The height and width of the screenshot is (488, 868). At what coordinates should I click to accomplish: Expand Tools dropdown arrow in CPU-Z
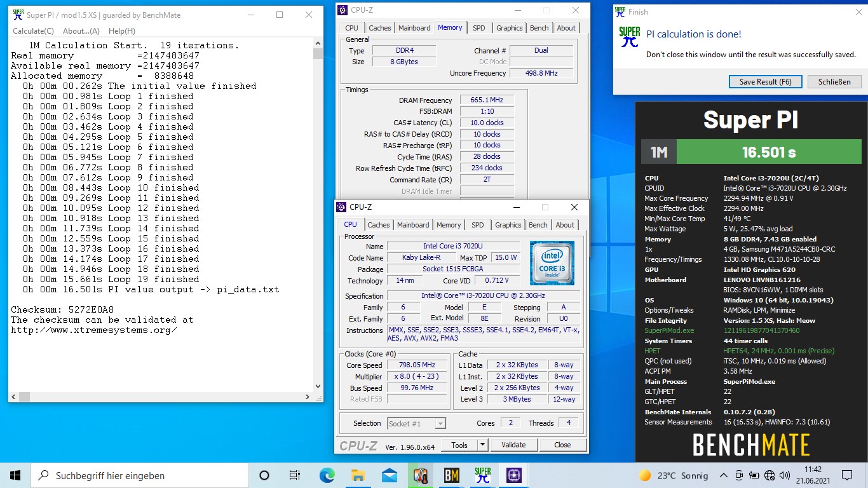pyautogui.click(x=482, y=445)
